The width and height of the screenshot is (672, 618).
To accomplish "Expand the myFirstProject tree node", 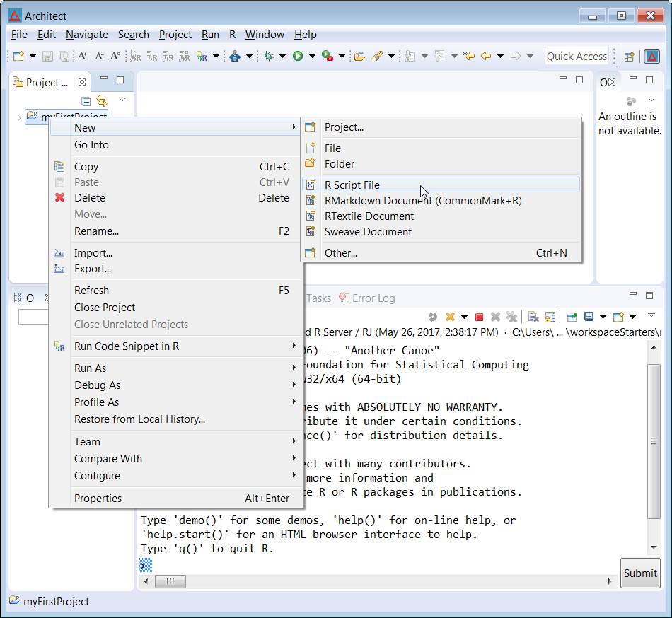I will pos(19,117).
